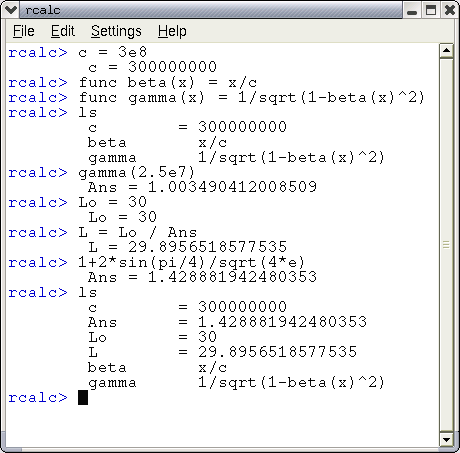Viewport: 460px width, 453px height.
Task: Click the first 'c = 3e8' command
Action: 112,52
